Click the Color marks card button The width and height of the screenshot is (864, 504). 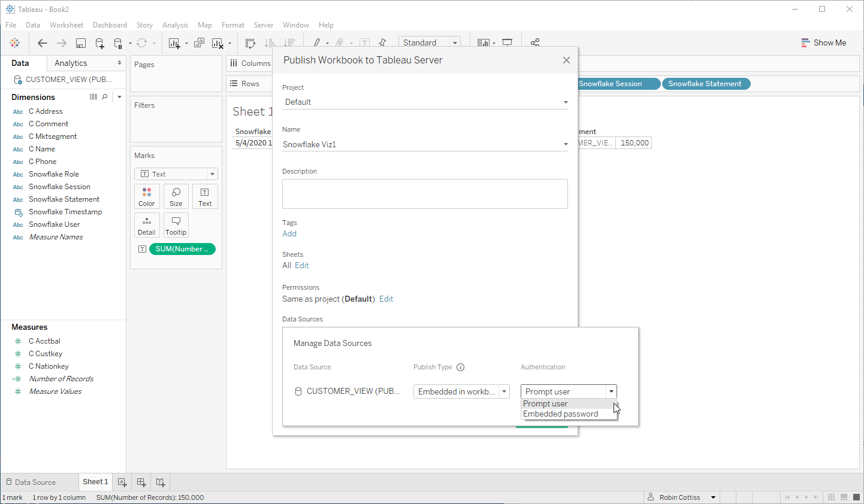click(147, 196)
